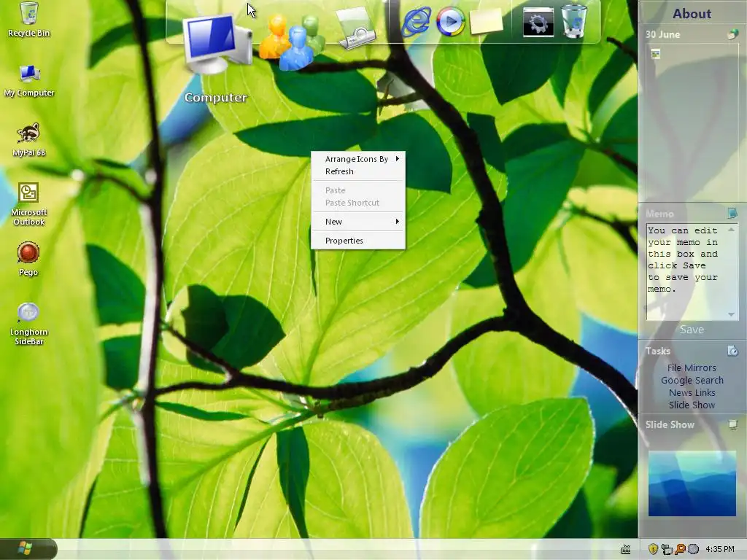This screenshot has width=747, height=560.
Task: Click the Slide Show panel header icon
Action: (x=732, y=424)
